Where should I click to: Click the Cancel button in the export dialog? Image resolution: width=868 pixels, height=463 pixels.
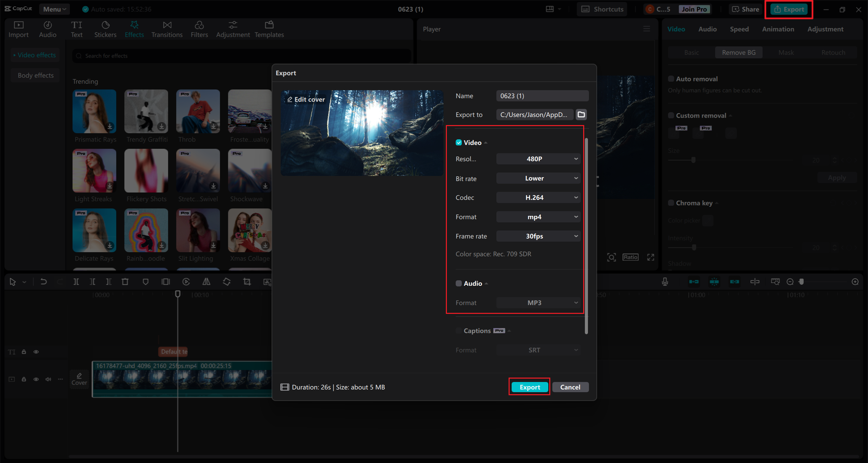[x=570, y=387]
